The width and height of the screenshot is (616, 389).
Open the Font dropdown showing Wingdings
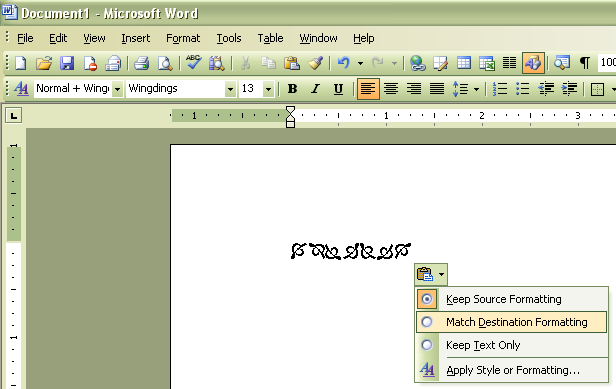[231, 89]
